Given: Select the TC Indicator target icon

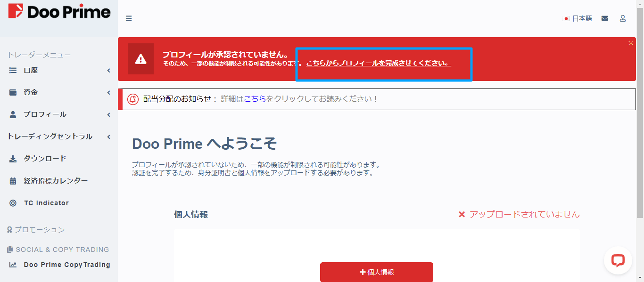Looking at the screenshot, I should click(12, 202).
